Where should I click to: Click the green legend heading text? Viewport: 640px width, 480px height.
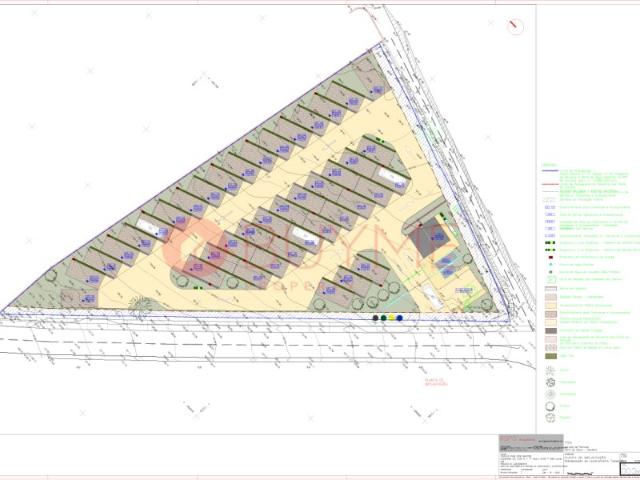[548, 165]
